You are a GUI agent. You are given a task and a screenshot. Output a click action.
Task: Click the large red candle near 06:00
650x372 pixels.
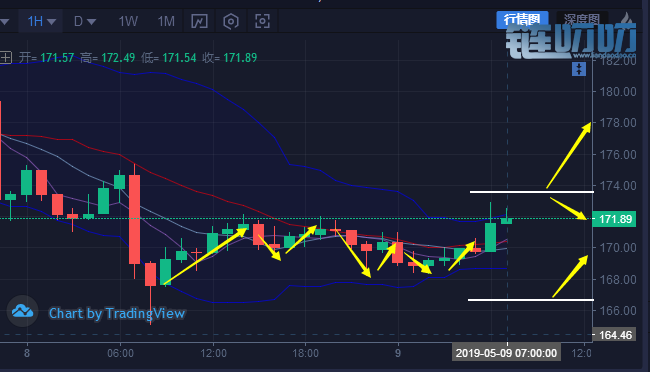pos(134,219)
